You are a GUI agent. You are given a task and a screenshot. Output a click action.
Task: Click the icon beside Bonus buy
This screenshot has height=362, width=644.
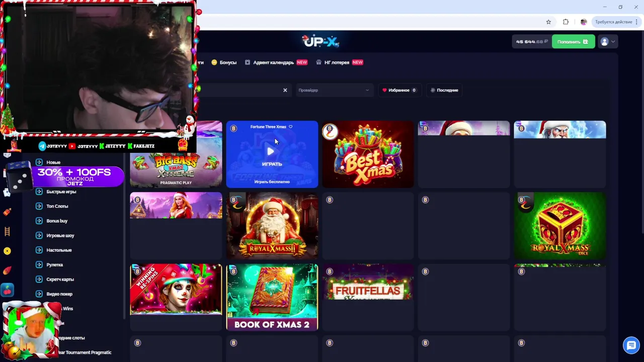tap(39, 221)
